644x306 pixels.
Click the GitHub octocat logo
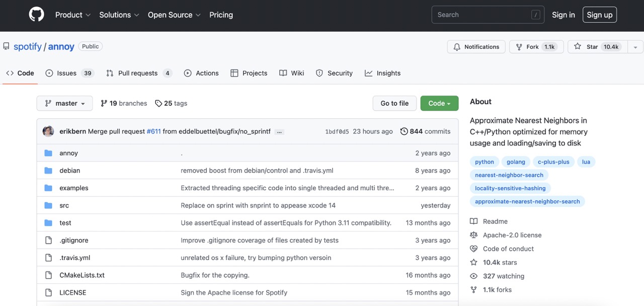pyautogui.click(x=37, y=15)
